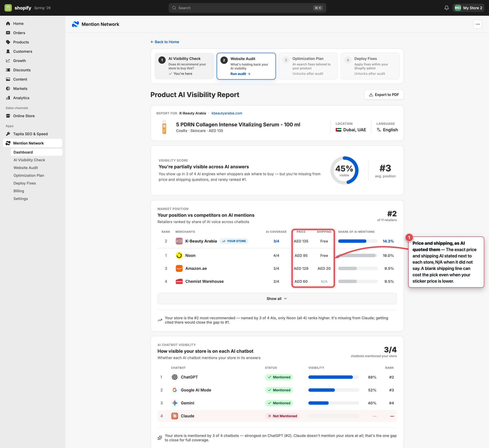Screen dimensions: 489x448
Task: Click Noon's AED 95 price cell
Action: pos(301,256)
